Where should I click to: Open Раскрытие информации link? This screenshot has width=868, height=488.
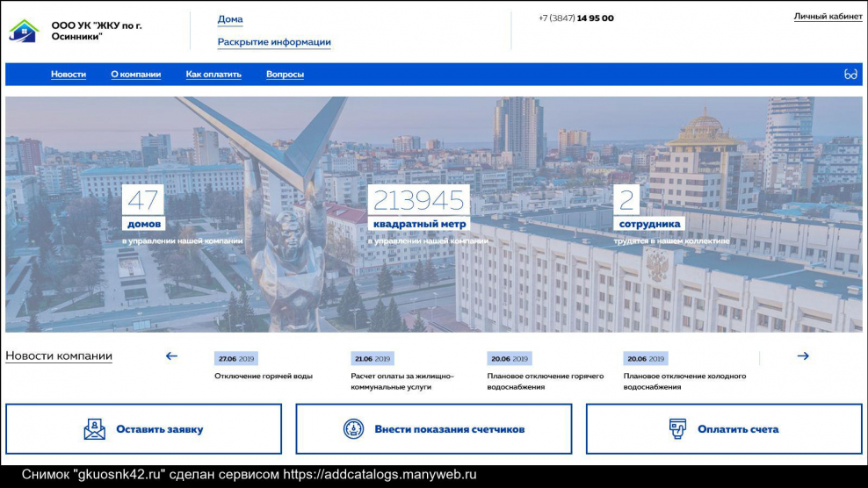pos(274,42)
